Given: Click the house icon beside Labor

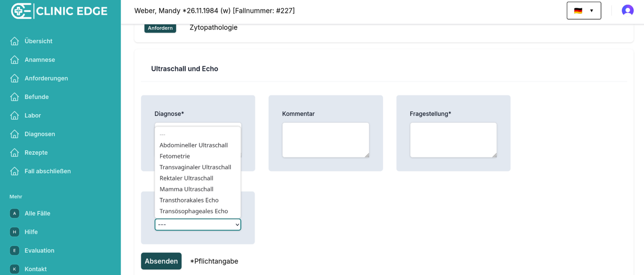Looking at the screenshot, I should [15, 116].
